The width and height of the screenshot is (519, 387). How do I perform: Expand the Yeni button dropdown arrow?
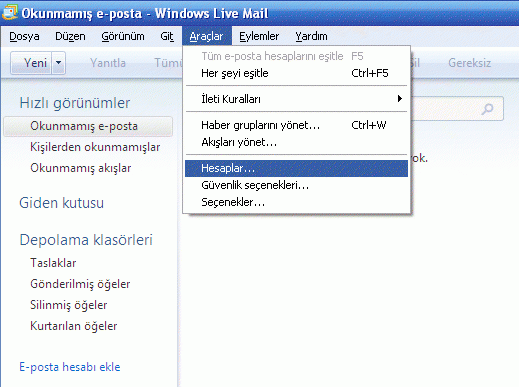(x=59, y=63)
